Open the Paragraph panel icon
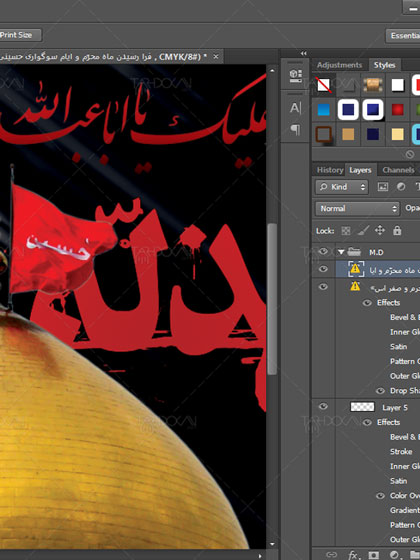 [295, 129]
